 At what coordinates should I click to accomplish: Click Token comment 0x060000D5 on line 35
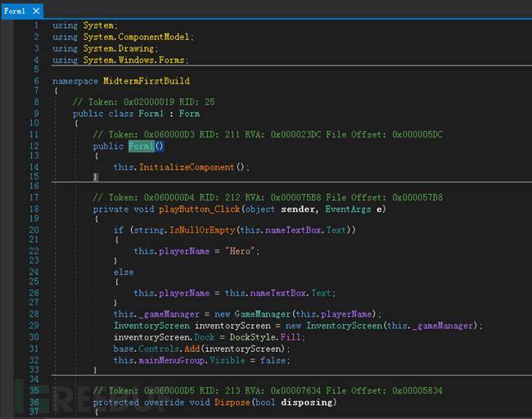pos(268,391)
